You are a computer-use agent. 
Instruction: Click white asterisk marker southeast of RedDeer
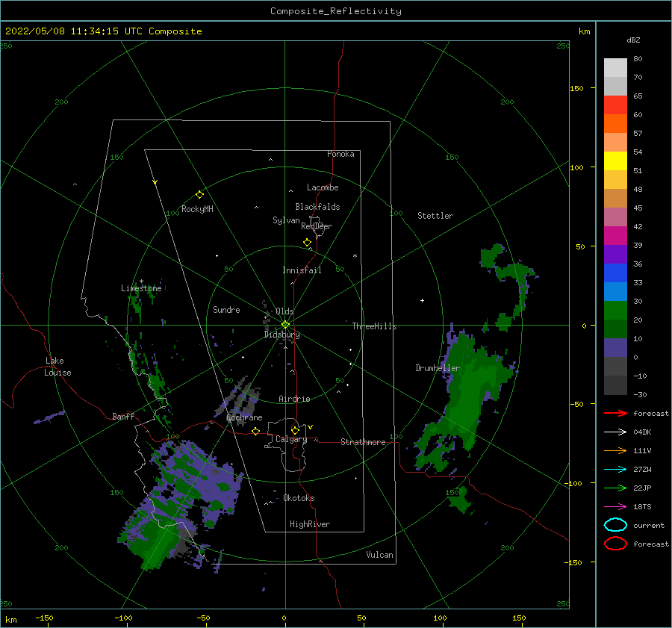click(x=355, y=256)
